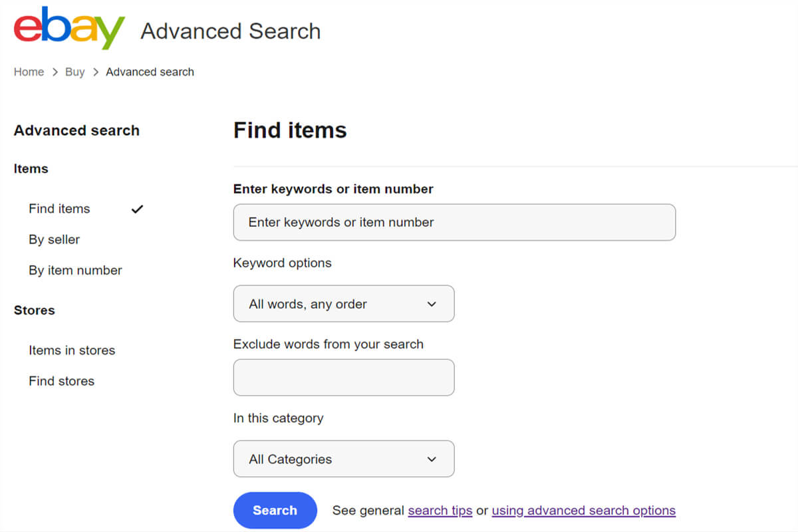The width and height of the screenshot is (798, 532).
Task: Select Find items in the sidebar
Action: (x=59, y=209)
